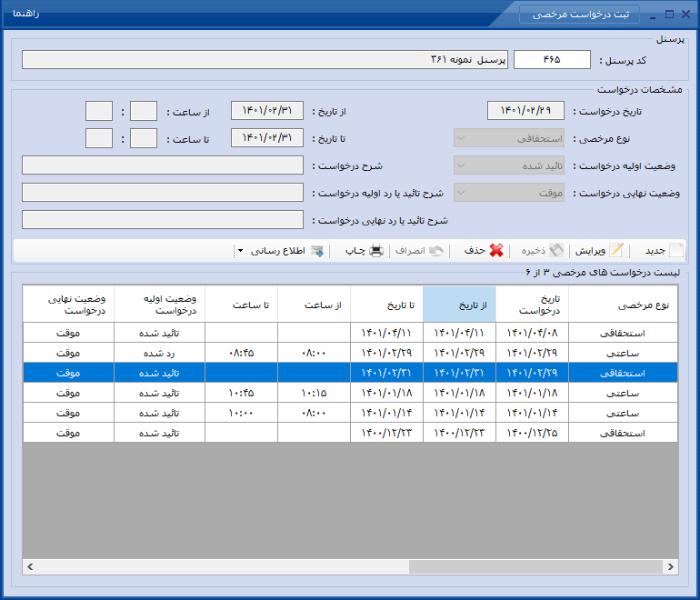Click the از تاریخ date field

tap(267, 111)
